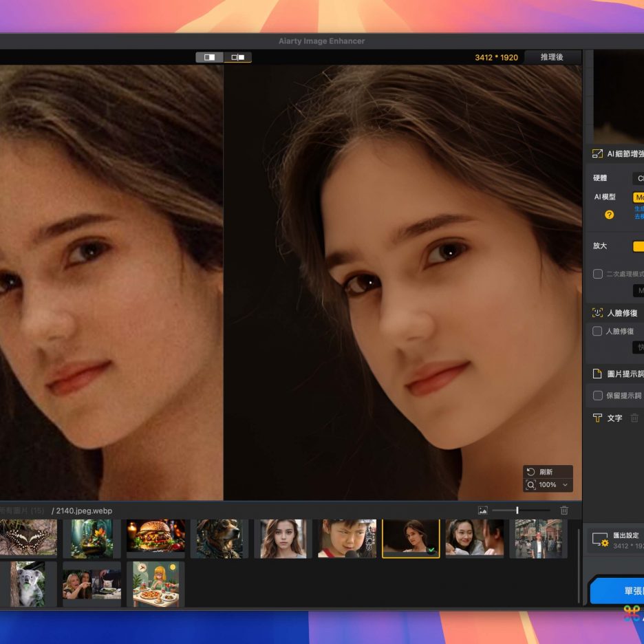Select the 推理後 tab

(x=551, y=57)
